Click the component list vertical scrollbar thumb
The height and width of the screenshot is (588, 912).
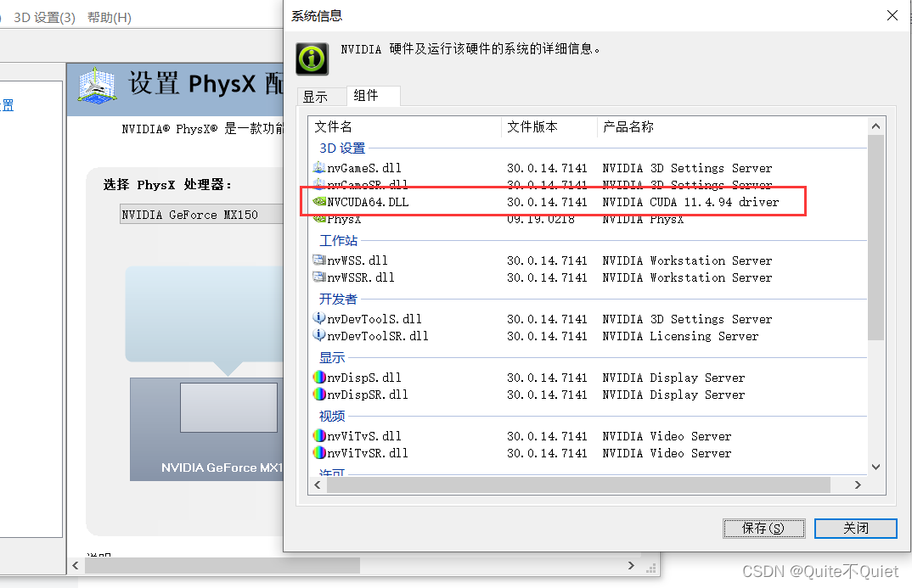pyautogui.click(x=876, y=238)
